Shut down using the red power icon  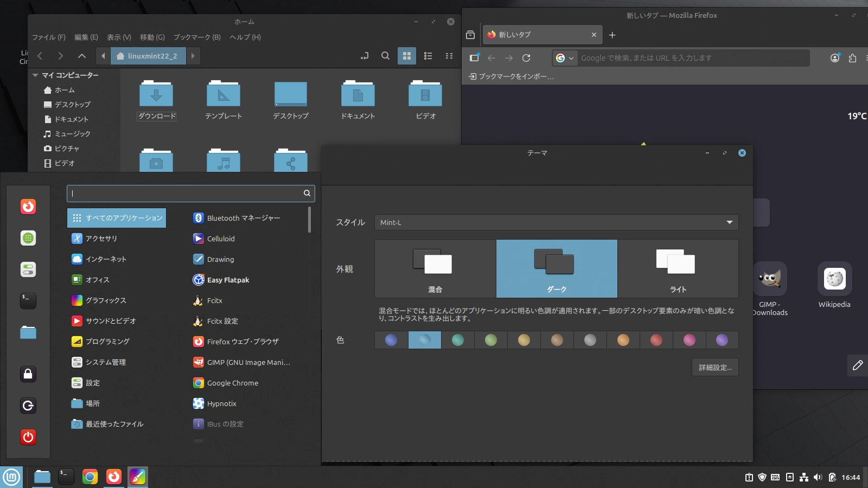pos(28,437)
